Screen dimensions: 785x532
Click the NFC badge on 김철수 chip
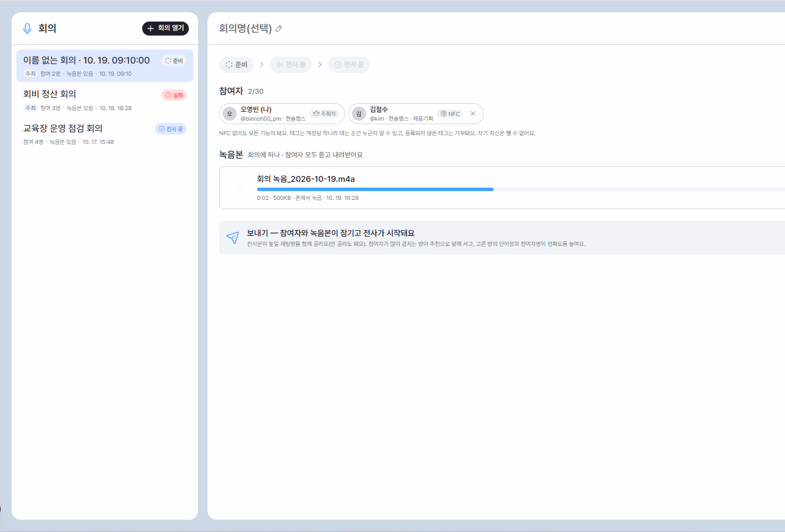[450, 114]
